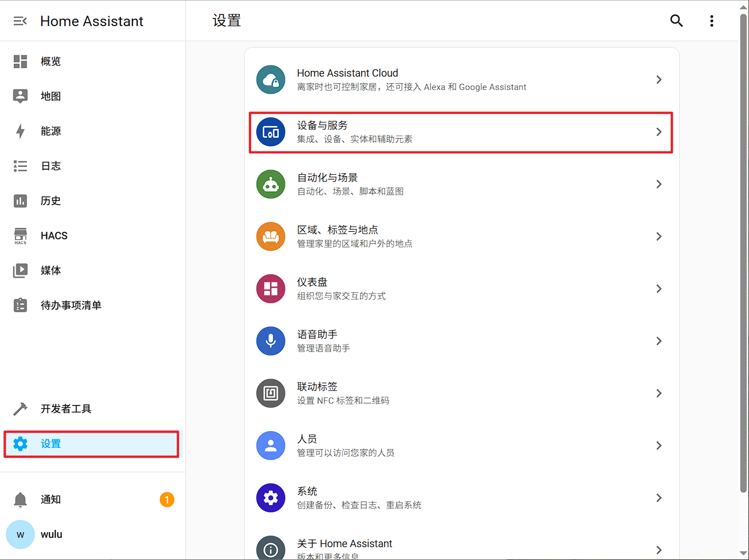Expand 联动标签 row chevron
This screenshot has height=560, width=749.
pos(659,393)
